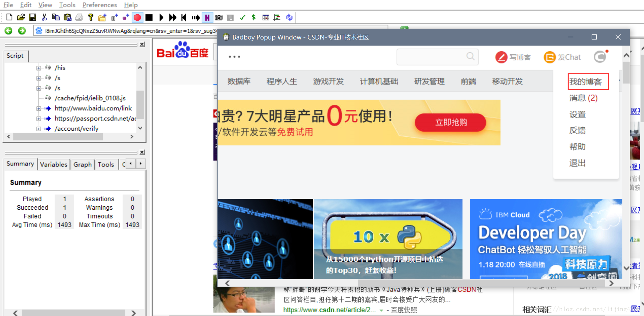Click 设置 in the CSDN user menu

coord(577,114)
